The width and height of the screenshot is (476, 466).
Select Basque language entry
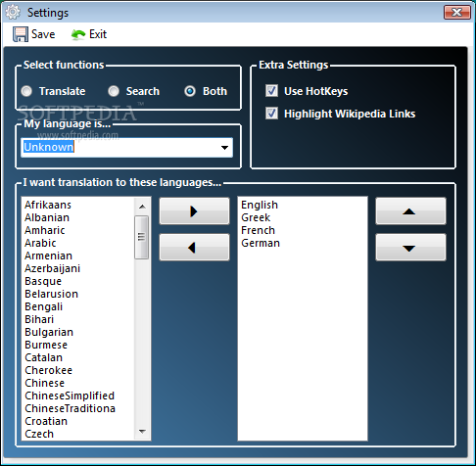(43, 281)
